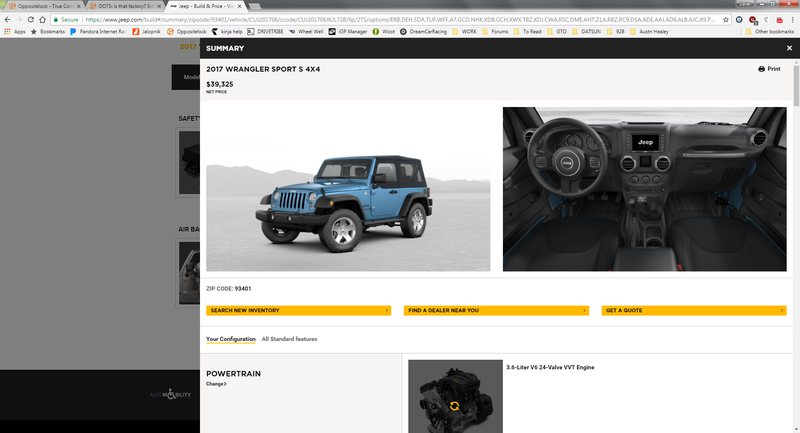Image resolution: width=800 pixels, height=433 pixels.
Task: Open the blue Wrangler exterior image
Action: 348,189
